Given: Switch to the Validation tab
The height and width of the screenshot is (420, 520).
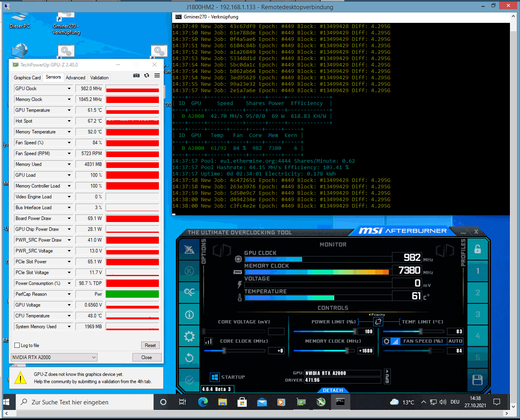Looking at the screenshot, I should [x=99, y=78].
